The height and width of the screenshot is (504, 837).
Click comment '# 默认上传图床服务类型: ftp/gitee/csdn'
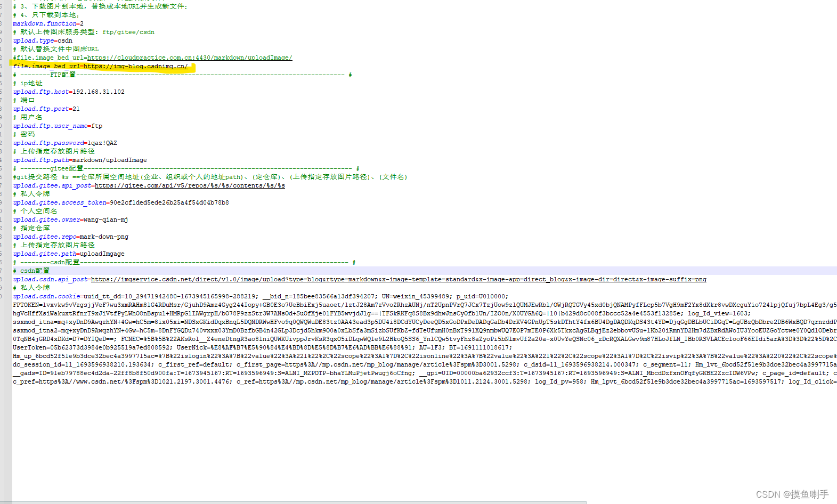pos(84,32)
